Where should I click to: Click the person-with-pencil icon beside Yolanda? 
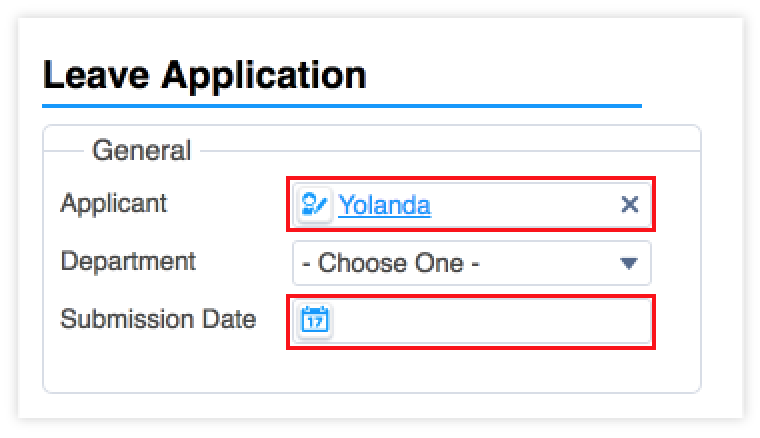tap(314, 204)
